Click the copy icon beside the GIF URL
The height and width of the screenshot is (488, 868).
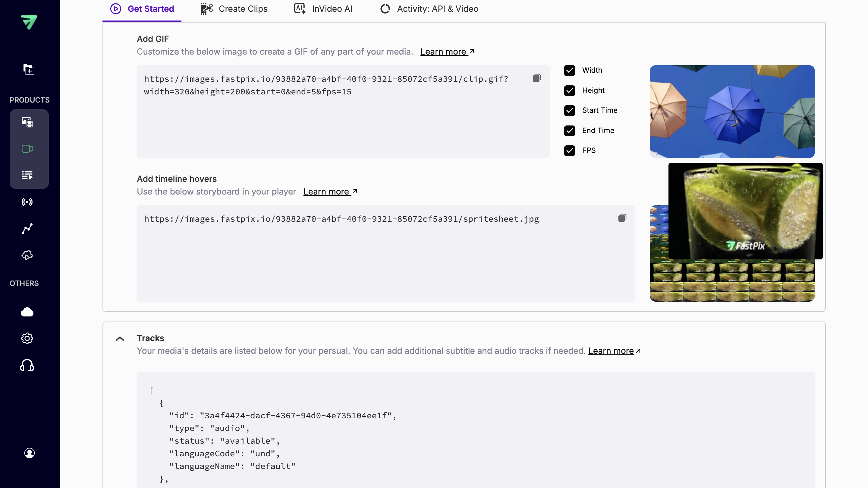click(x=536, y=78)
